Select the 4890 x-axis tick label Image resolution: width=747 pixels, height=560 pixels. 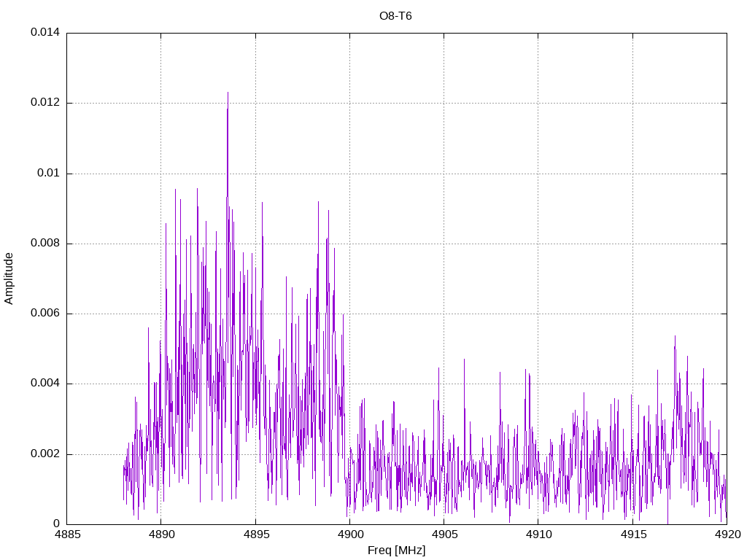point(160,535)
